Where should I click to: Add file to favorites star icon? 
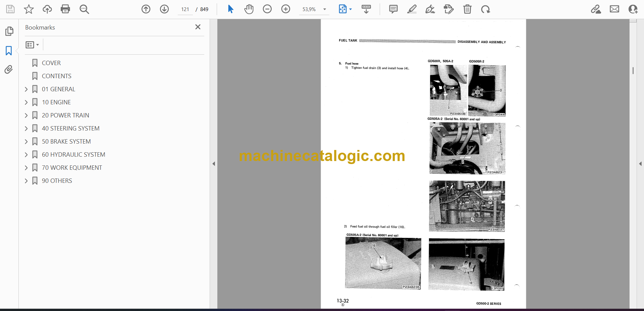29,9
